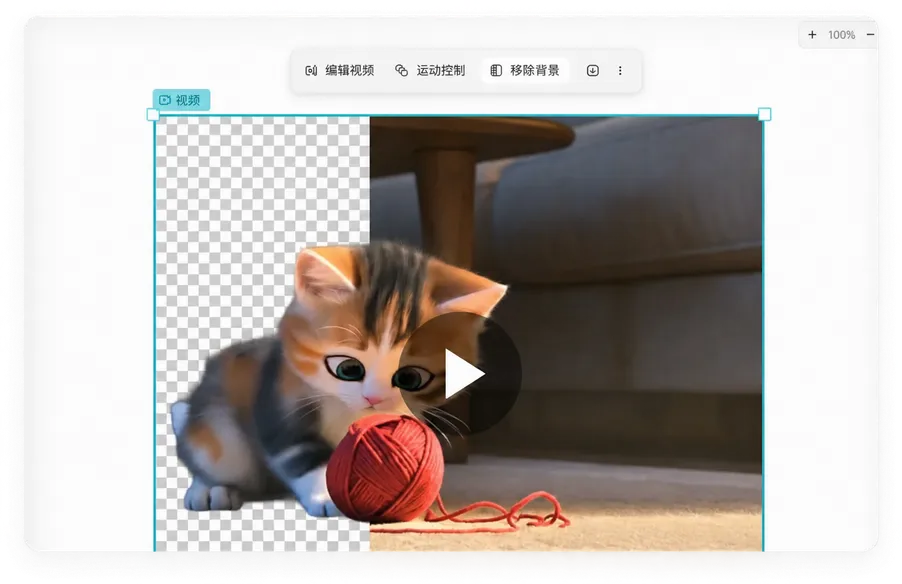Open 运动控制 motion control
The width and height of the screenshot is (902, 584).
click(x=430, y=71)
